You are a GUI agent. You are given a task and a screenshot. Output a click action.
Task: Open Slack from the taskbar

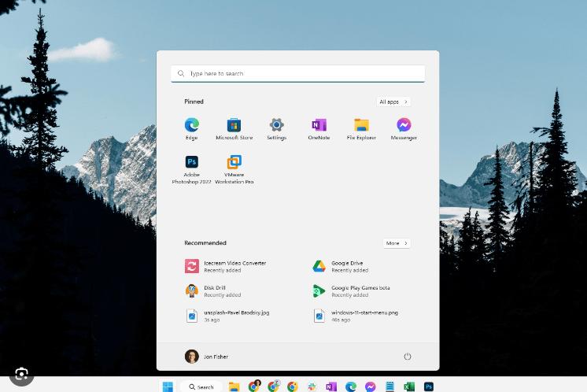click(x=312, y=386)
